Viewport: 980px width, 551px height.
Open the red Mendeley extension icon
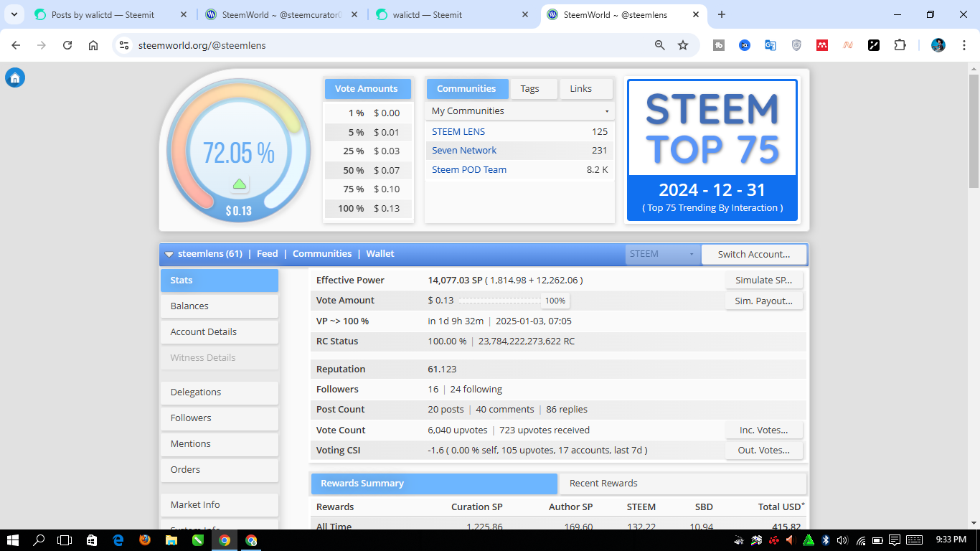tap(822, 45)
